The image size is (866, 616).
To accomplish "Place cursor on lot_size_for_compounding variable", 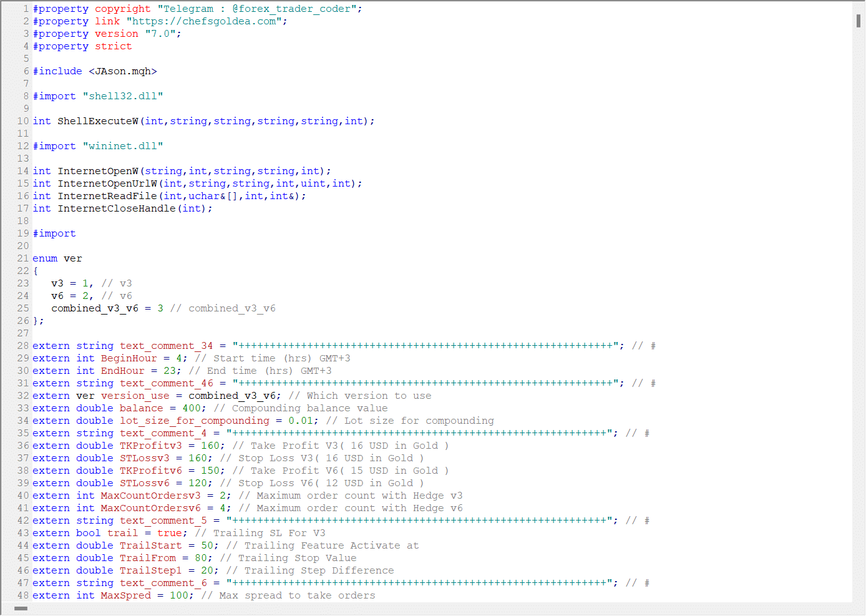I will coord(194,421).
